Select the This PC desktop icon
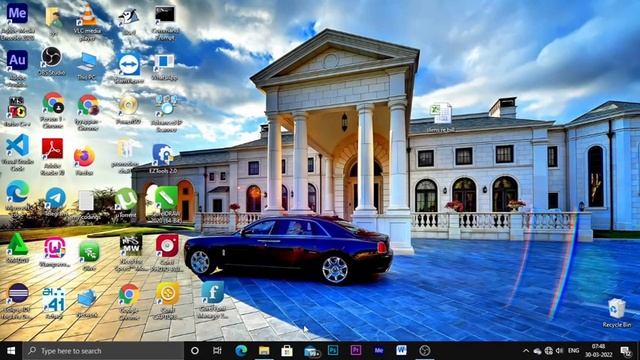Screen dimensions: 640x360 (87, 65)
